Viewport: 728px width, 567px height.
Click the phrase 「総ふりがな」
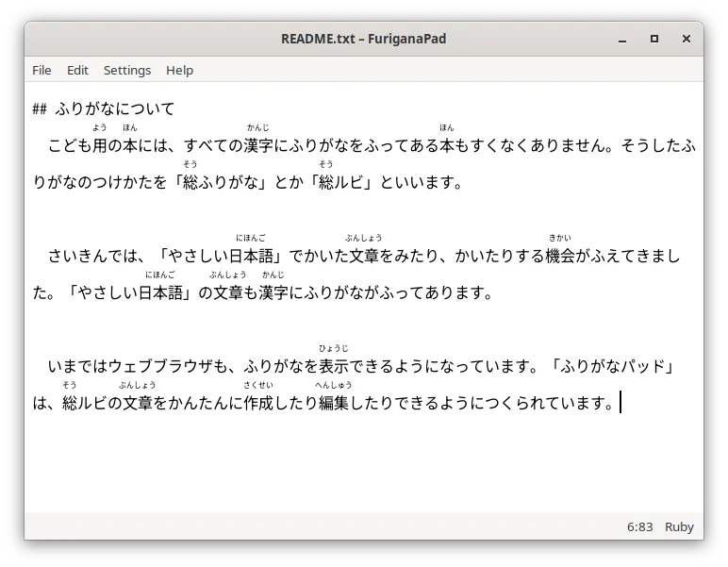click(x=221, y=182)
